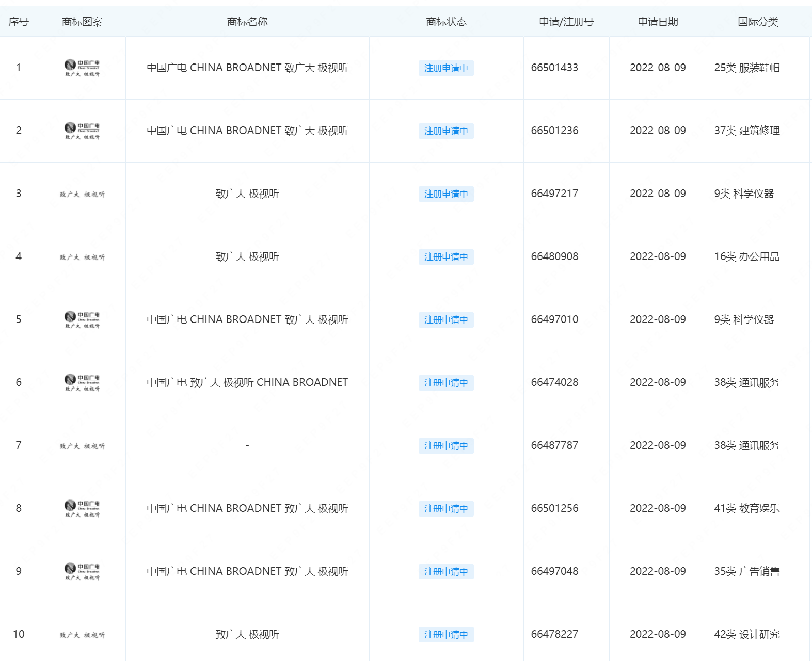The image size is (812, 661).
Task: Click the 申请/注册号 column header
Action: coord(566,22)
